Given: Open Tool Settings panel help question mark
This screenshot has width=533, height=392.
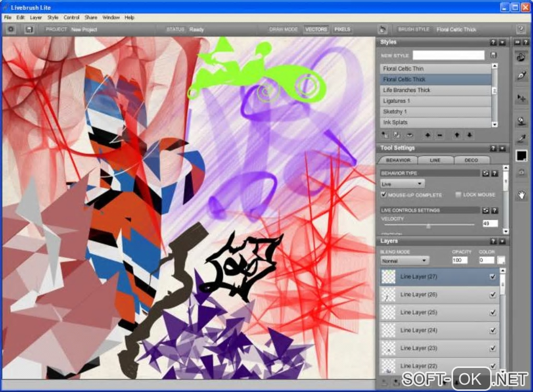Looking at the screenshot, I should pyautogui.click(x=493, y=148).
